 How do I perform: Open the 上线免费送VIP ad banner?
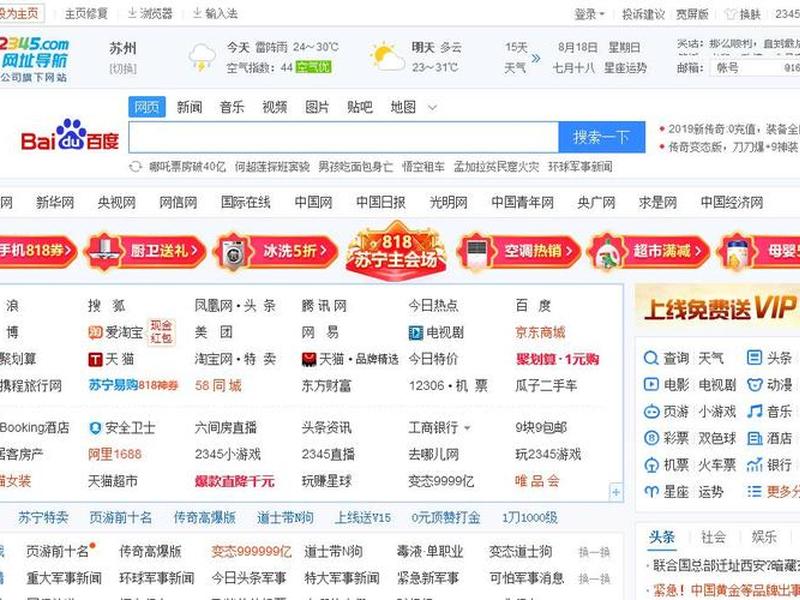718,308
